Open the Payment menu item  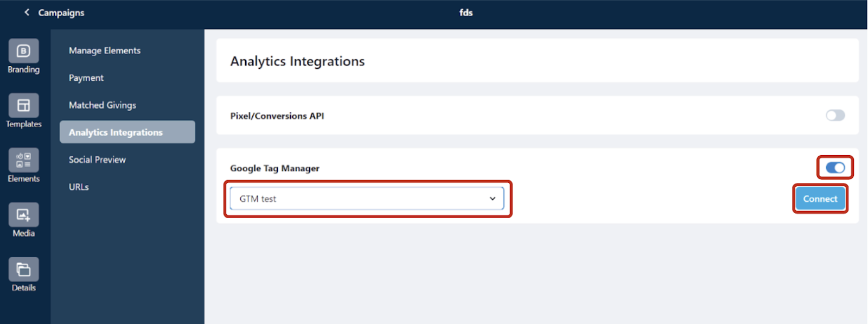pyautogui.click(x=86, y=78)
